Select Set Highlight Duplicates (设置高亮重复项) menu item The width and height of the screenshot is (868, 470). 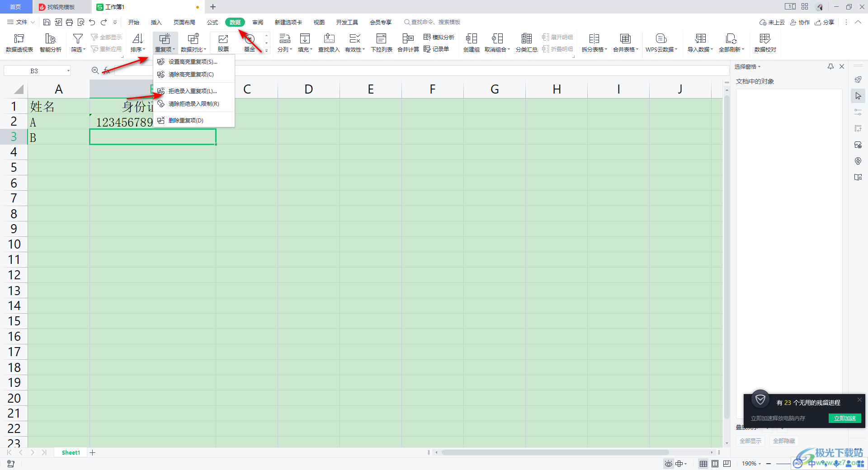click(193, 61)
